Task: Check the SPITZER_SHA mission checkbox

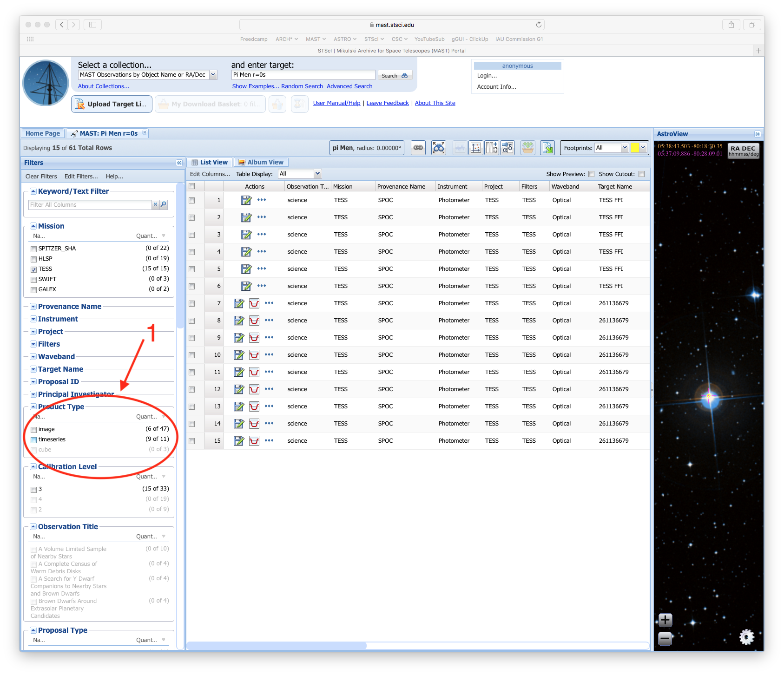Action: coord(33,249)
